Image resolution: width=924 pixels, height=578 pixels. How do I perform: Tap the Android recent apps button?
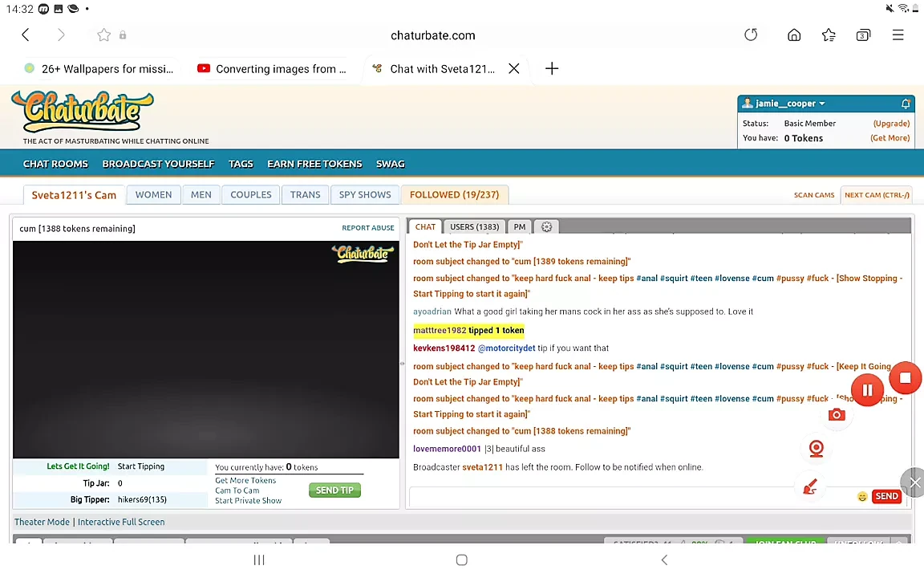point(259,560)
